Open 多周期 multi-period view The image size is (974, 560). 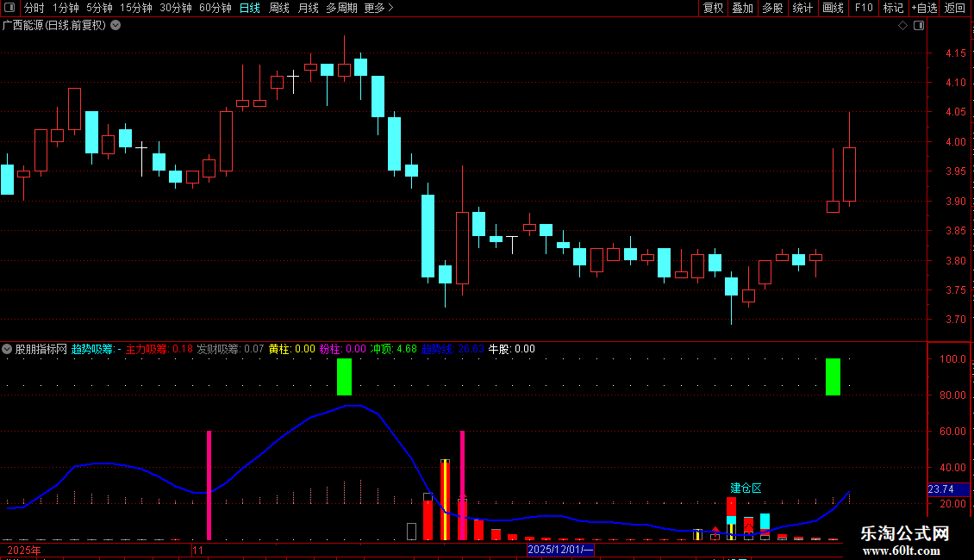[341, 8]
